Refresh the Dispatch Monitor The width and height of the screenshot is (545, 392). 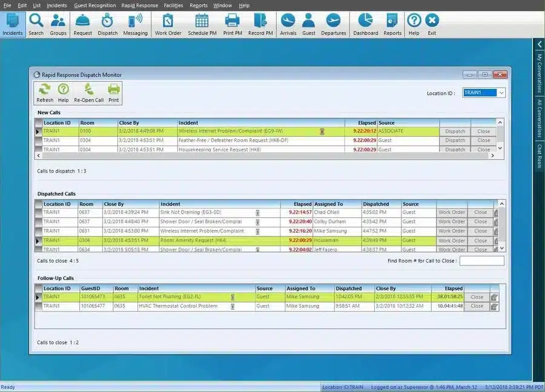click(x=45, y=93)
